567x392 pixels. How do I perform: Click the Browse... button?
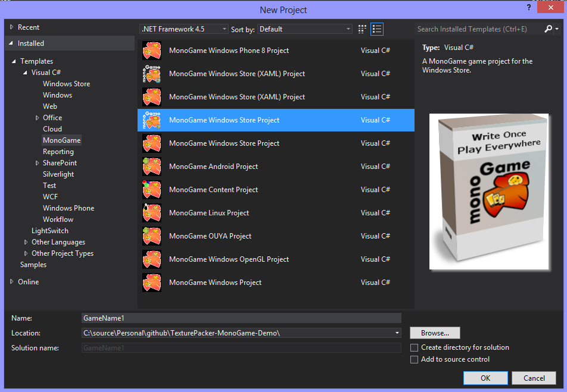click(435, 333)
